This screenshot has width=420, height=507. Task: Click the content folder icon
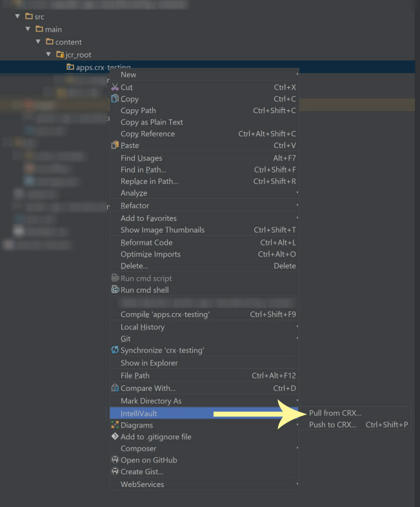point(50,41)
